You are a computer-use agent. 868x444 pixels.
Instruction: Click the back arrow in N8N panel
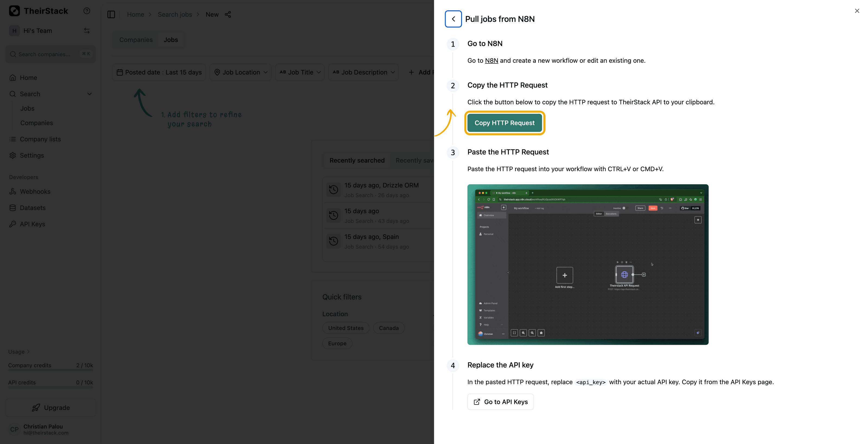(x=453, y=19)
